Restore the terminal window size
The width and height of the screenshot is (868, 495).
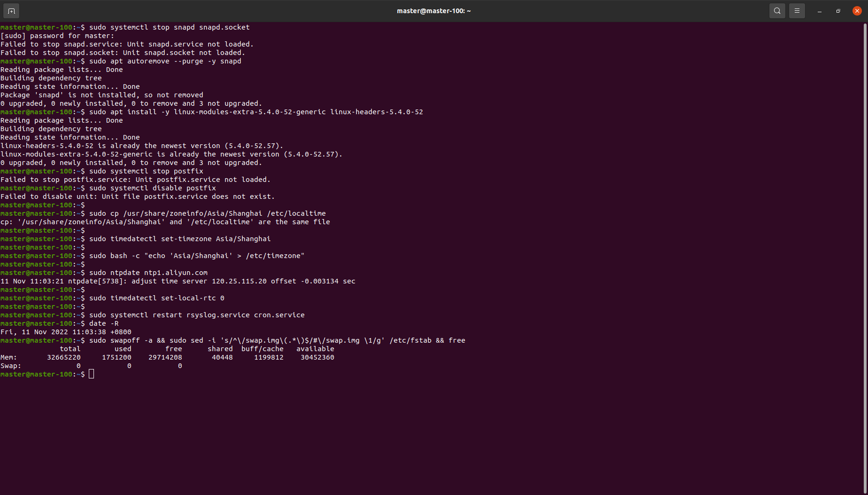pos(838,11)
